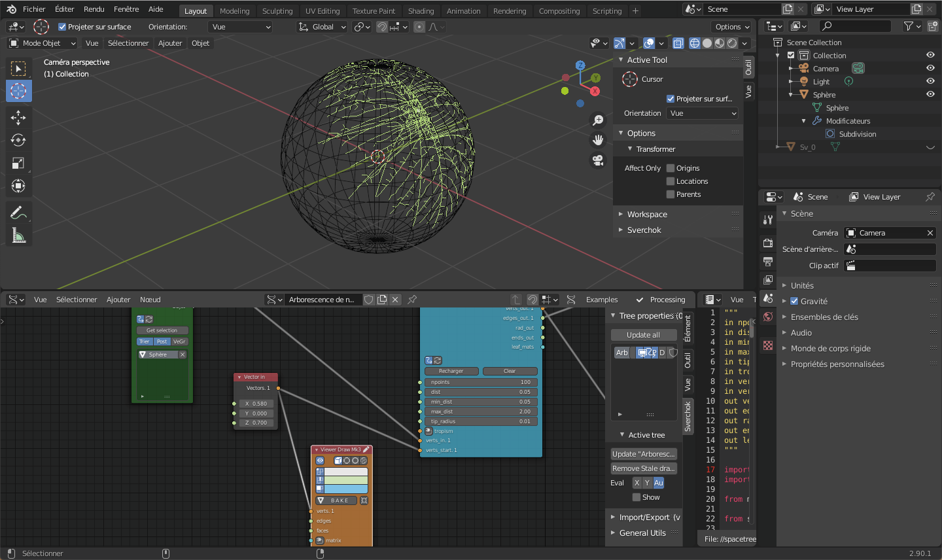Enable the Origins checkbox

point(671,168)
